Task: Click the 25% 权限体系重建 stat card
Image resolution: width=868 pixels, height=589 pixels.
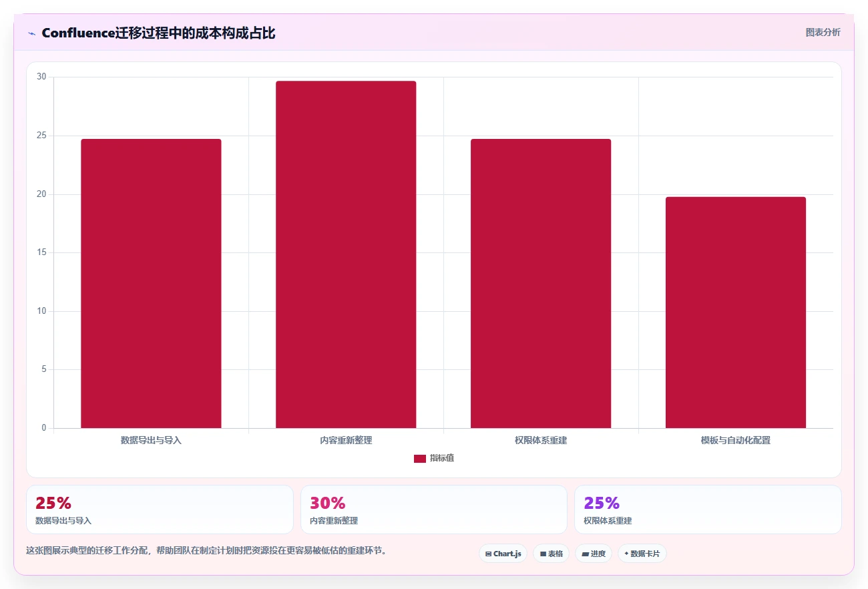Action: 708,510
